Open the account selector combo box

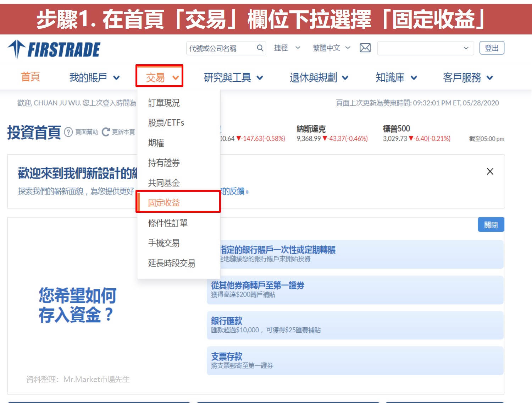coord(426,48)
